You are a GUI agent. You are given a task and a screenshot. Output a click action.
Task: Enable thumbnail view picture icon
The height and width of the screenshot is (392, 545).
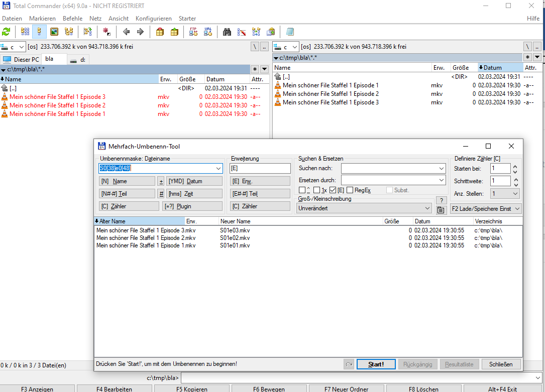54,32
